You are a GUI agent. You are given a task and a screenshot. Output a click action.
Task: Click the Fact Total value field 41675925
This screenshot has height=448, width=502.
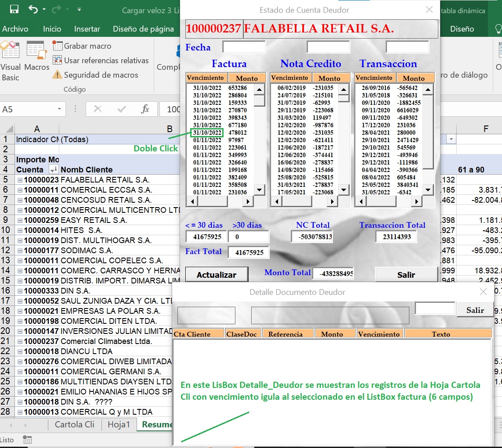[x=249, y=252]
